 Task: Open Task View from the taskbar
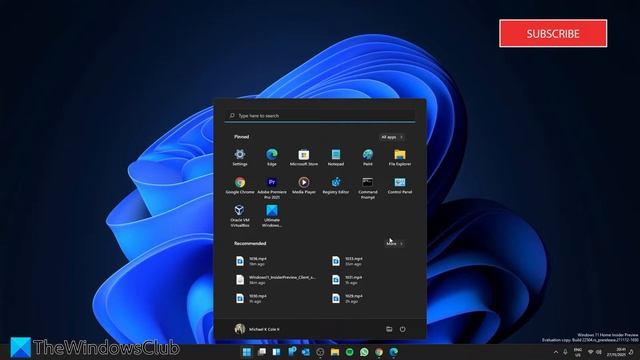point(262,352)
